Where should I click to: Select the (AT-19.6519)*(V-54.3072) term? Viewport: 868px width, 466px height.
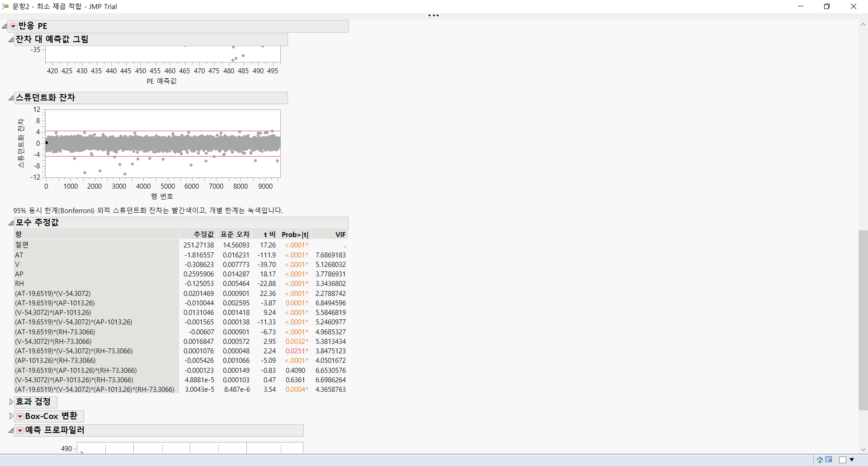[53, 294]
